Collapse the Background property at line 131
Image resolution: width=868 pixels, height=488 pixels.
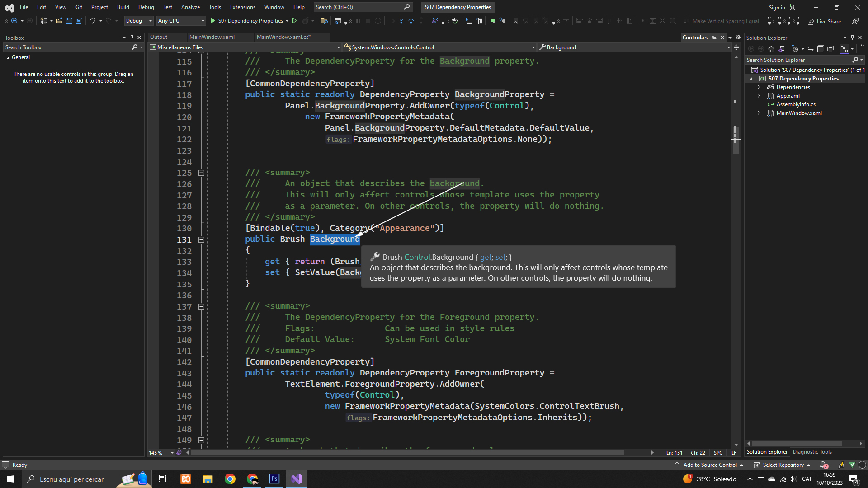pos(201,239)
